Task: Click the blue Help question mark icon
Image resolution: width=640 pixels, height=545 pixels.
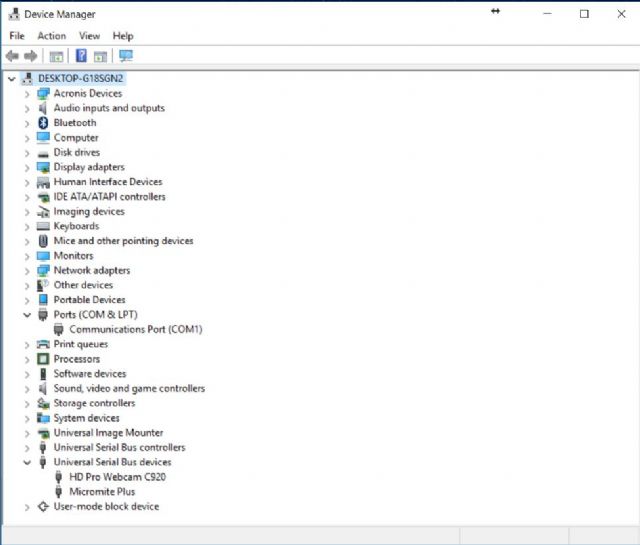Action: tap(81, 56)
